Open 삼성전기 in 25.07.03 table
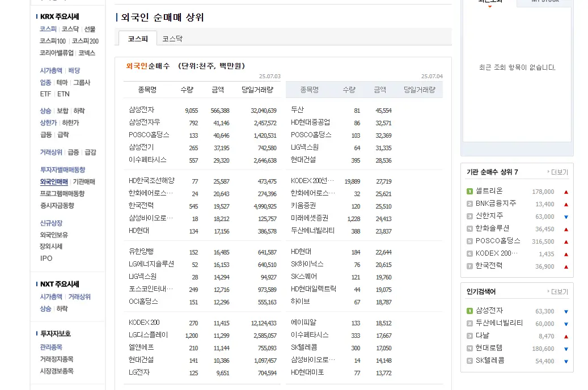This screenshot has height=390, width=588. [x=141, y=147]
